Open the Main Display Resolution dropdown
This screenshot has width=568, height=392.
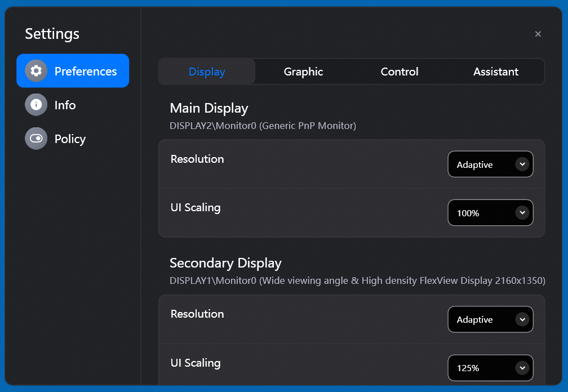click(x=490, y=164)
